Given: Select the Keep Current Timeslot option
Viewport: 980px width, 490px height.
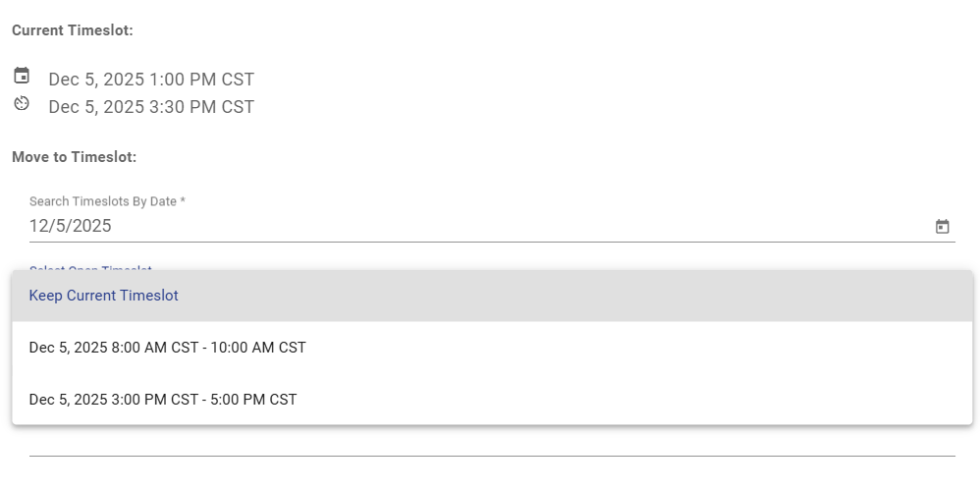Looking at the screenshot, I should pos(104,296).
